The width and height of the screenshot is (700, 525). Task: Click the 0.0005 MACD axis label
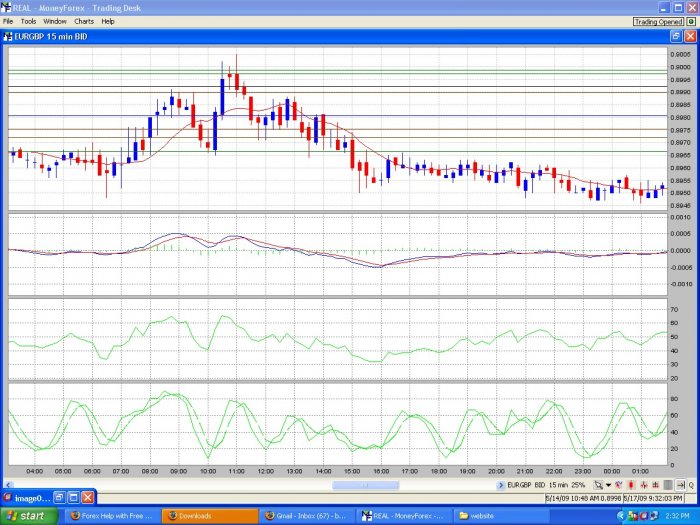point(680,234)
